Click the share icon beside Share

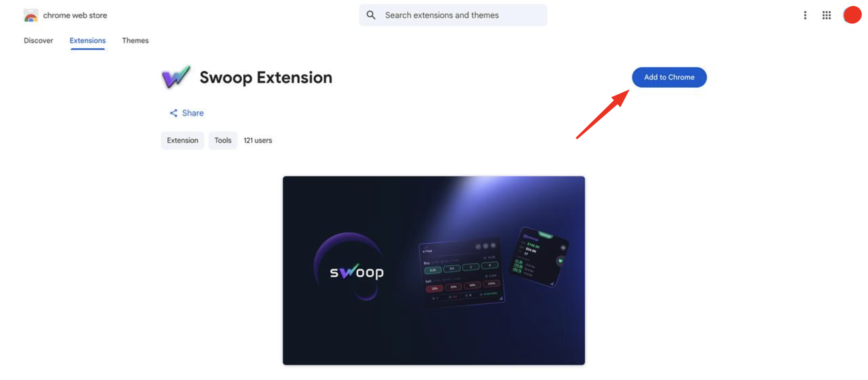[173, 113]
